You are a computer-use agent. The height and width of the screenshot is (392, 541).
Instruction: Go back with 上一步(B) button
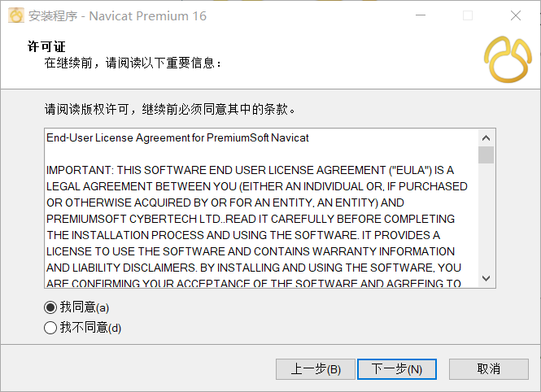coord(316,369)
